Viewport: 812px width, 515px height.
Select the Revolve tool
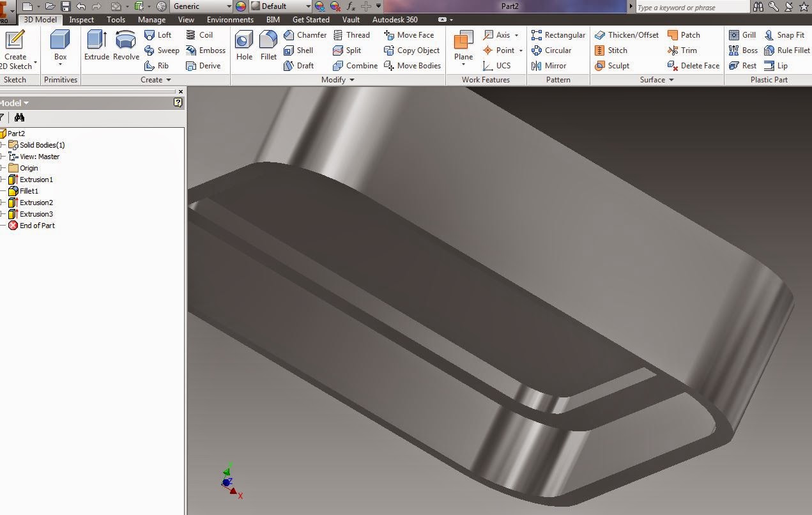(126, 45)
